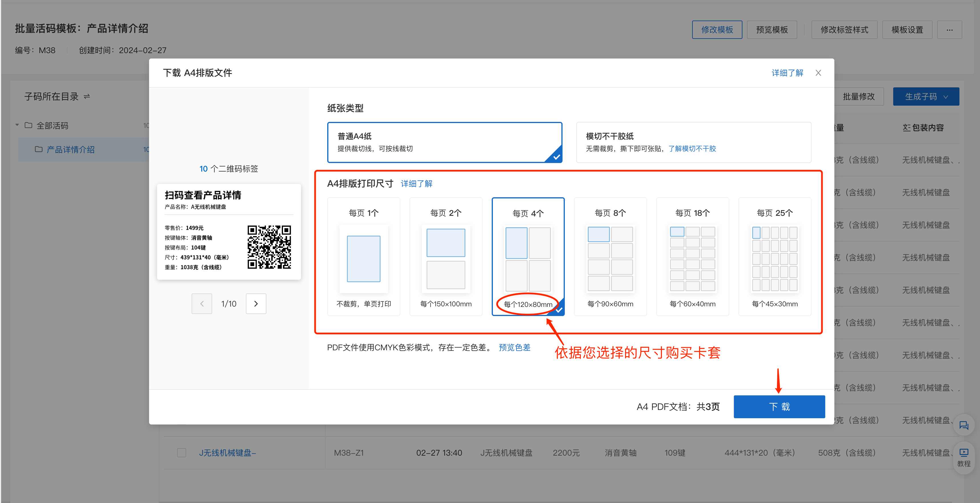
Task: Click the swap icon beside 子码所在目录
Action: click(87, 96)
